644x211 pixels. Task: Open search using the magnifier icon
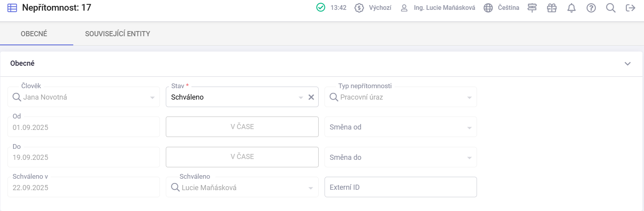click(611, 8)
